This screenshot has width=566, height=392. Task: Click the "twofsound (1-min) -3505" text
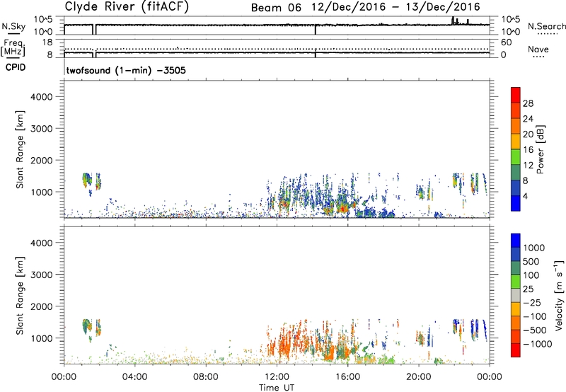(126, 70)
